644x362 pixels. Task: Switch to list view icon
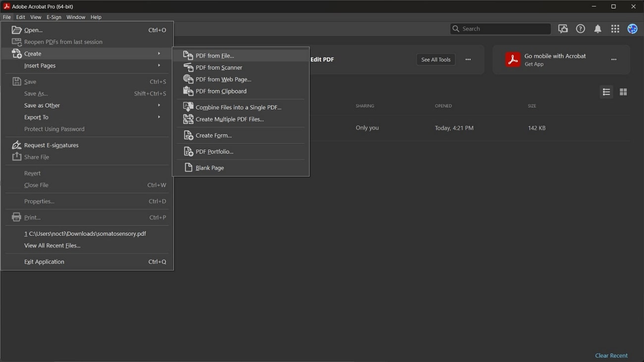coord(606,92)
